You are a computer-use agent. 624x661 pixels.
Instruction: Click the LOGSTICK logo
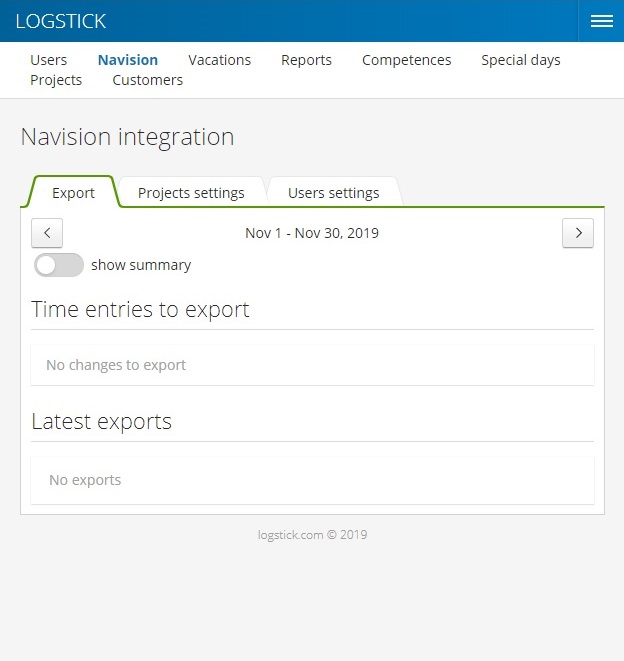[61, 21]
